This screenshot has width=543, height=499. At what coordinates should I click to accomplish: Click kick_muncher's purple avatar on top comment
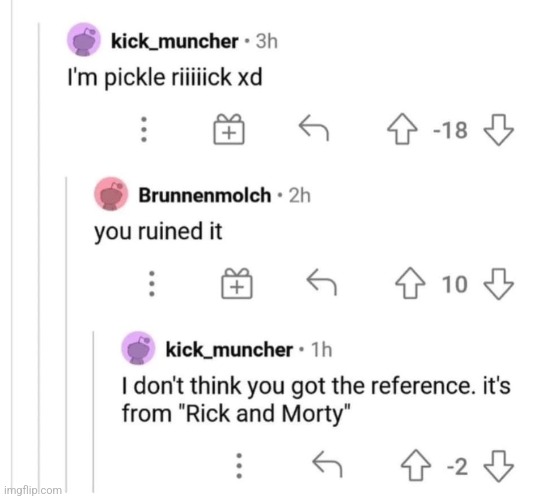pos(84,39)
